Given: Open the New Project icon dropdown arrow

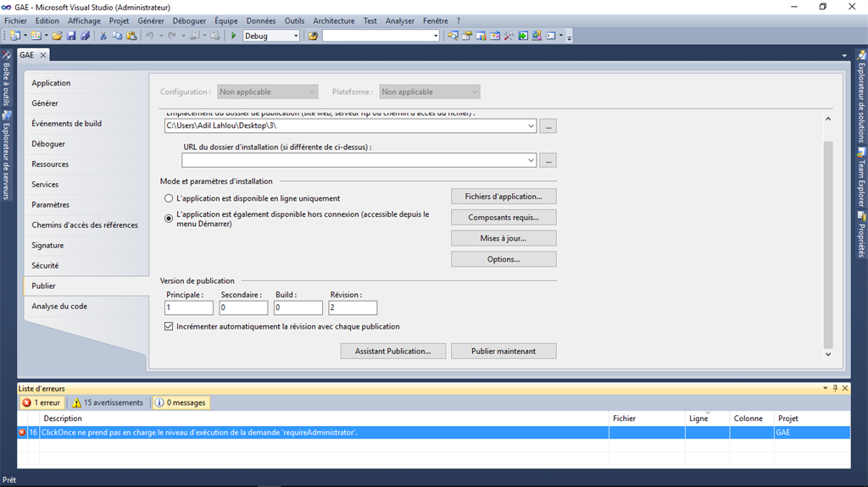Looking at the screenshot, I should (25, 36).
